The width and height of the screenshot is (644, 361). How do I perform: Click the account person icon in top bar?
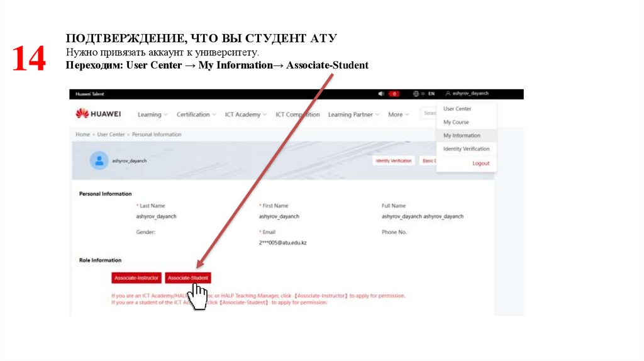pos(448,94)
